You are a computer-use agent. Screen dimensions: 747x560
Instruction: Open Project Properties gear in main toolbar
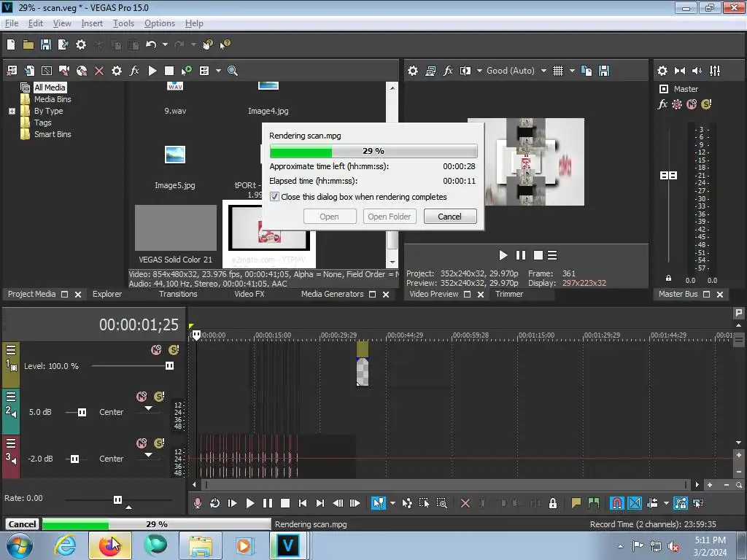click(x=81, y=44)
